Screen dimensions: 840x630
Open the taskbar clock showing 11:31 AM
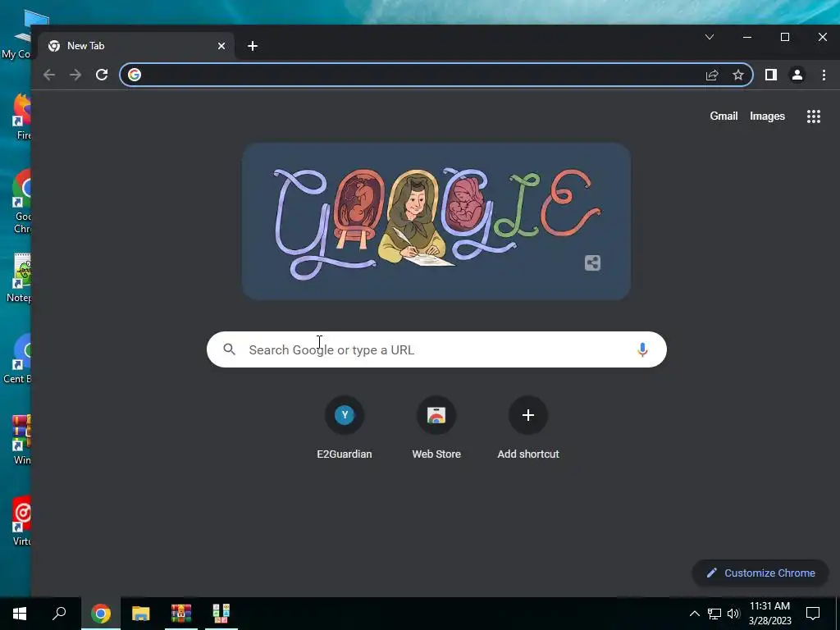click(x=769, y=614)
